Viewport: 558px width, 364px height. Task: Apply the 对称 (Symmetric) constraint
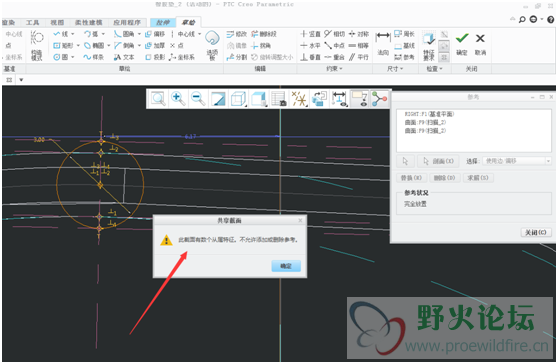(358, 34)
